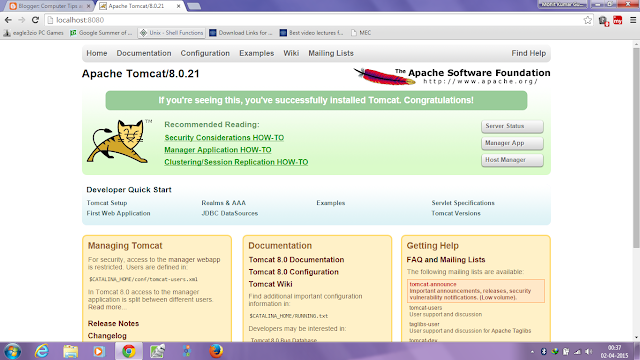Screen dimensions: 640x360
Task: Open the media player taskbar icon
Action: (x=99, y=351)
